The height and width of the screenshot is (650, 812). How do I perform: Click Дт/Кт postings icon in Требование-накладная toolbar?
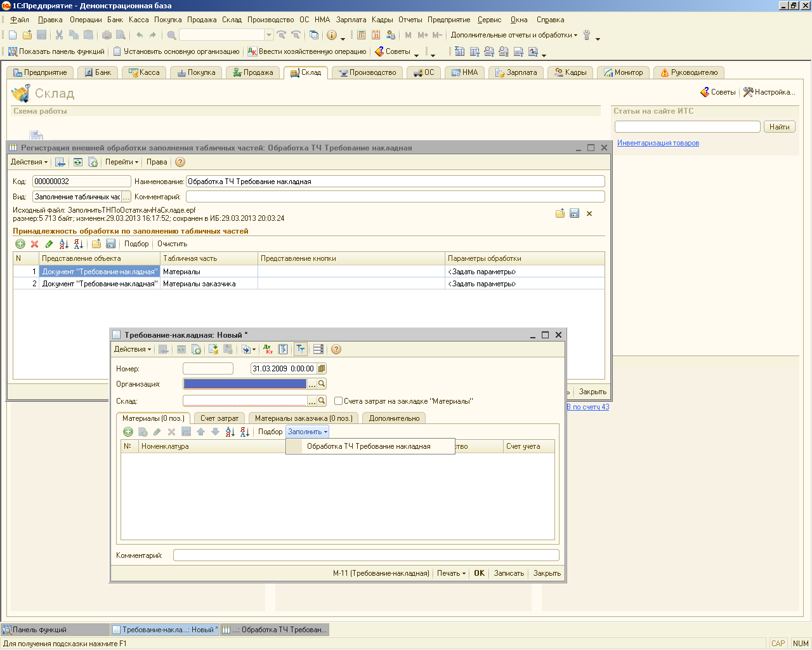coord(268,349)
